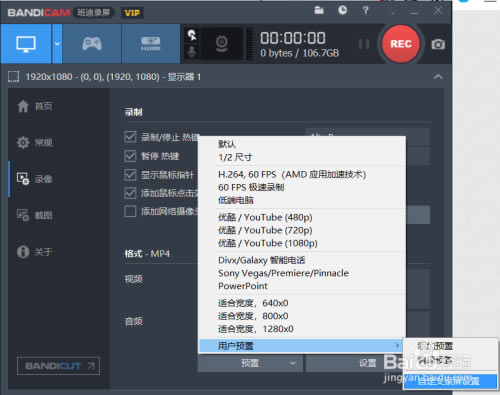The width and height of the screenshot is (500, 395).
Task: Toggle the mouse cursor effect icon
Action: click(192, 35)
